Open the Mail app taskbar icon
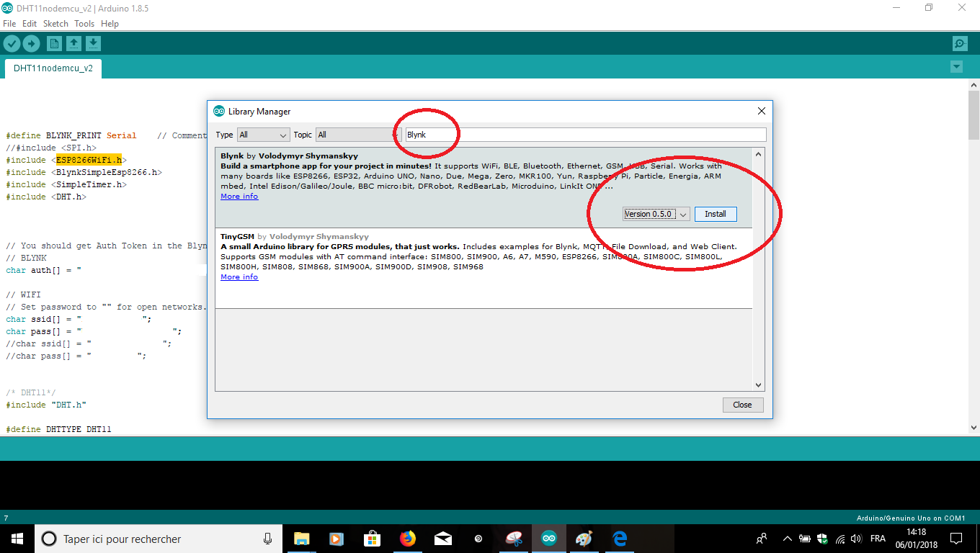This screenshot has width=980, height=553. coord(442,539)
